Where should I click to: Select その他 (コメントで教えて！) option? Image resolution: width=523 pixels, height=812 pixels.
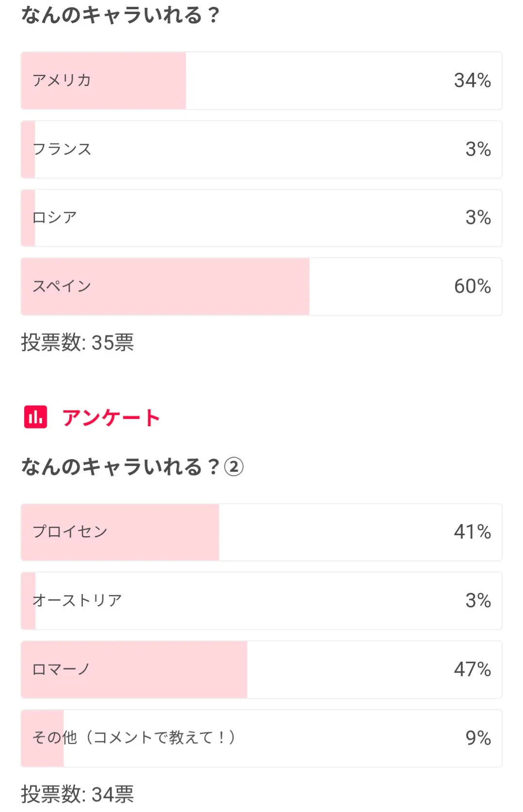tap(134, 738)
